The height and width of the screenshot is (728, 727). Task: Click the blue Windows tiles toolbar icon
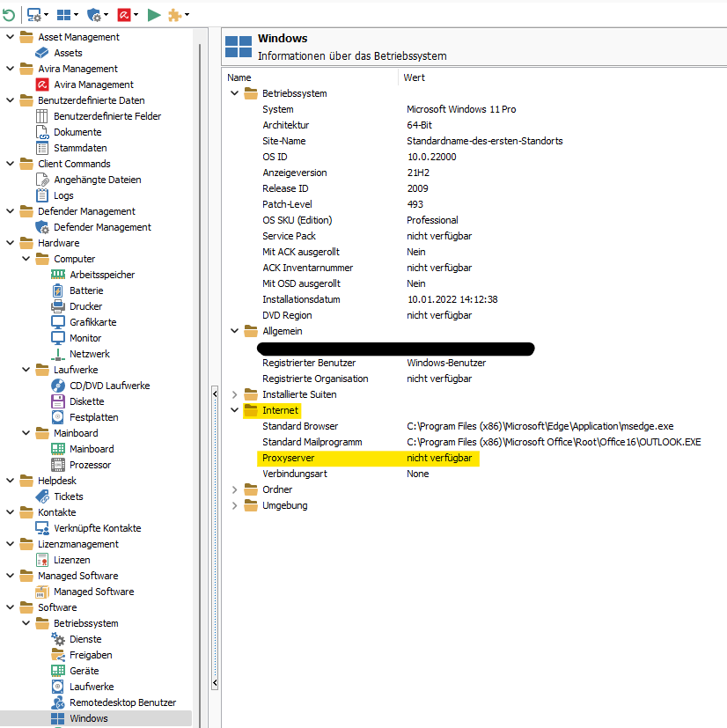[64, 14]
